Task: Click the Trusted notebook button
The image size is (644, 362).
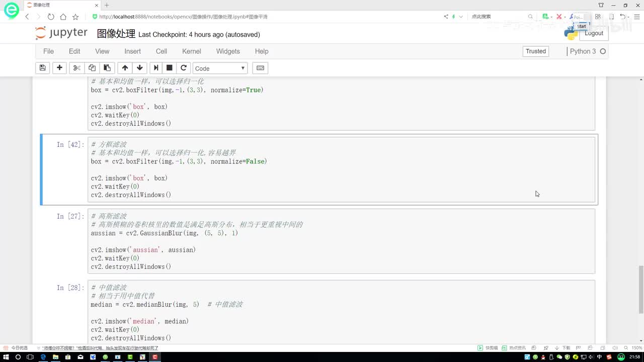Action: [x=536, y=51]
